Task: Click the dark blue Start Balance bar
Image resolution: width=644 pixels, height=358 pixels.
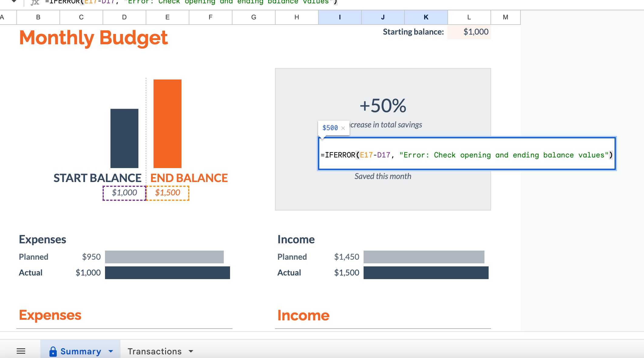Action: point(124,138)
